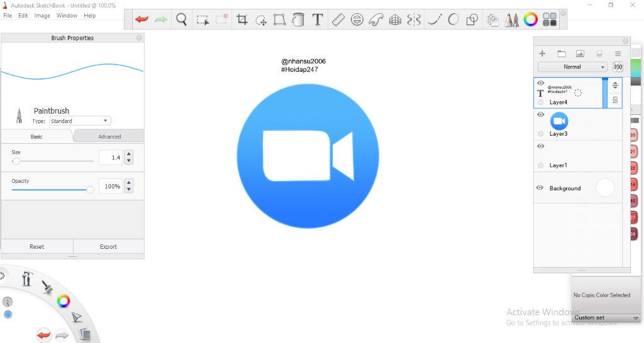Click the green Redo arrow in the toolbar

161,19
